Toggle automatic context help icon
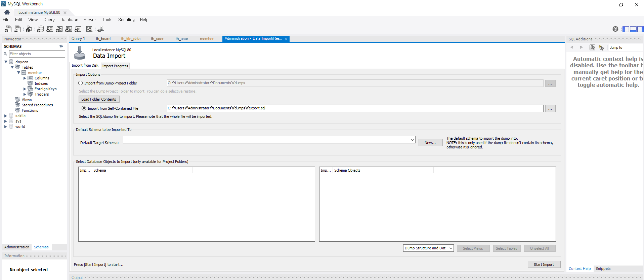644x280 pixels. pos(601,47)
